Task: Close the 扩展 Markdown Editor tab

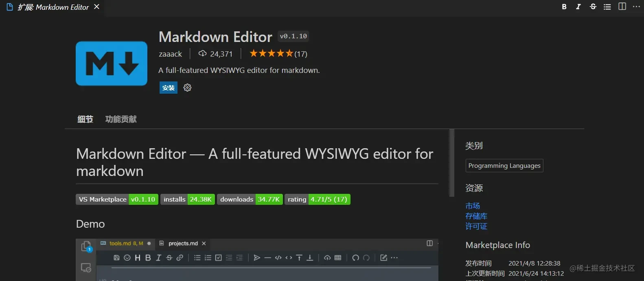Action: (96, 7)
